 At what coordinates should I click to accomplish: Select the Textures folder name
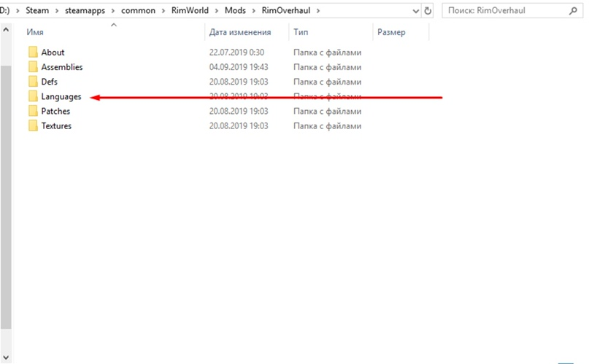[x=56, y=125]
